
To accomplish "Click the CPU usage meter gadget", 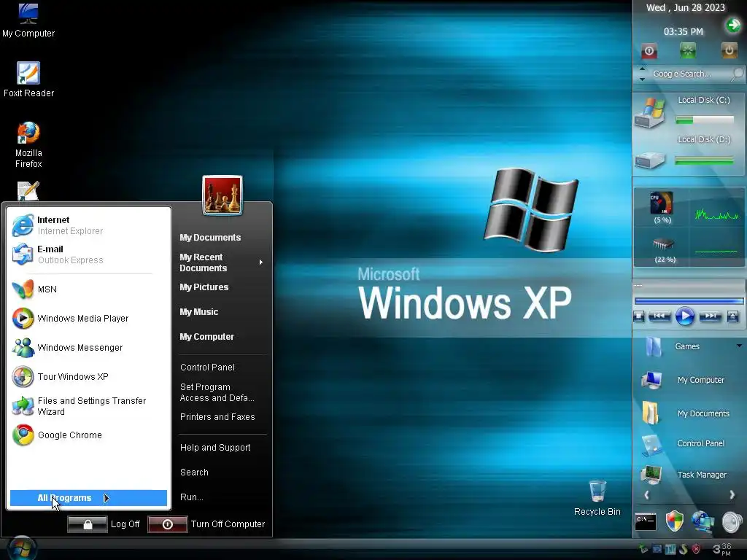I will click(662, 203).
